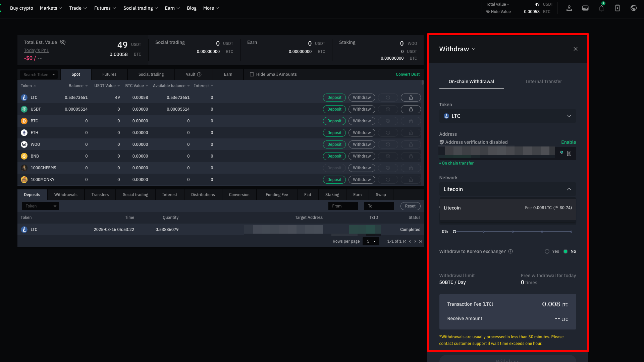This screenshot has width=644, height=362.
Task: Enable address verification
Action: pyautogui.click(x=569, y=142)
